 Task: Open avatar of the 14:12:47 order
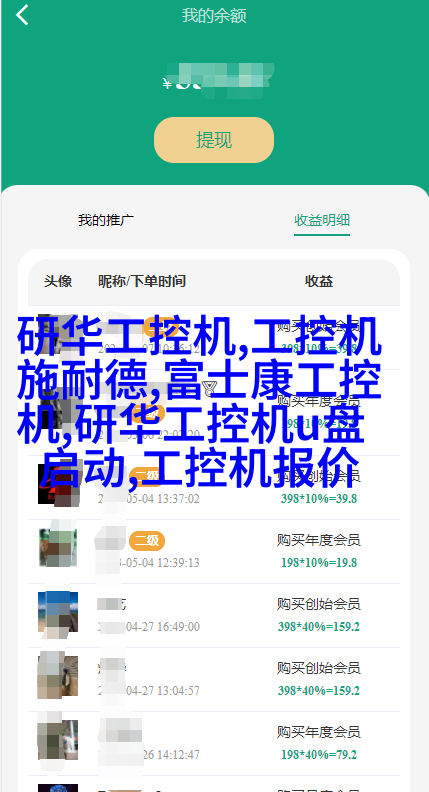point(58,740)
